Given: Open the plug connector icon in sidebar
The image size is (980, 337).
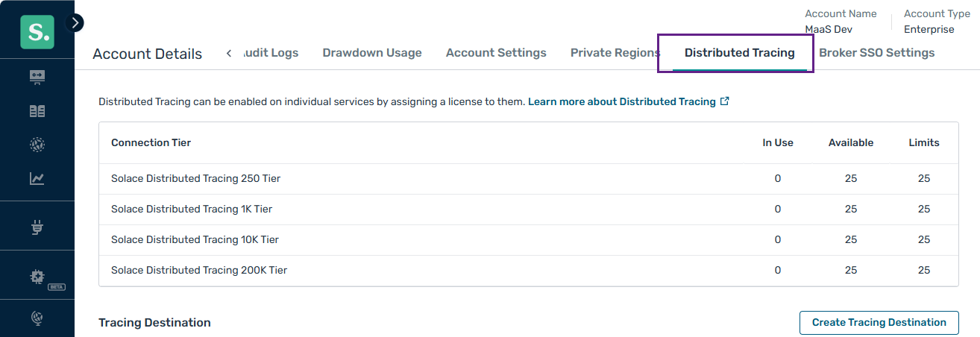Looking at the screenshot, I should (37, 227).
